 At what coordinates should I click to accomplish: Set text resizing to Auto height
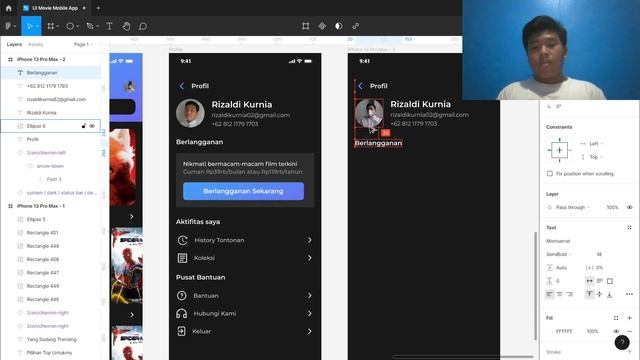600,281
